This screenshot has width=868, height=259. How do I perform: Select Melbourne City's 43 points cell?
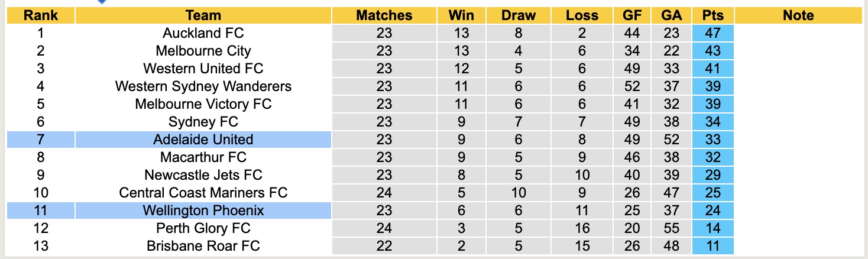(x=713, y=51)
